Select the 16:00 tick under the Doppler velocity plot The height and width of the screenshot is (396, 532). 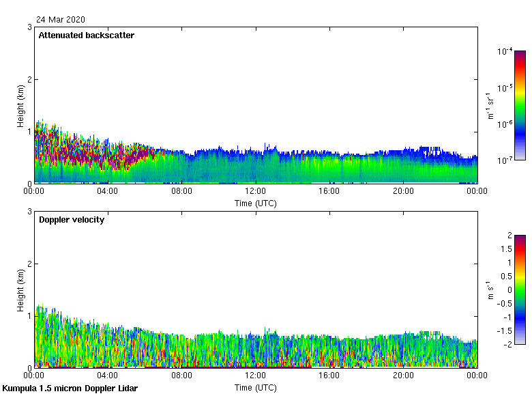coord(329,376)
